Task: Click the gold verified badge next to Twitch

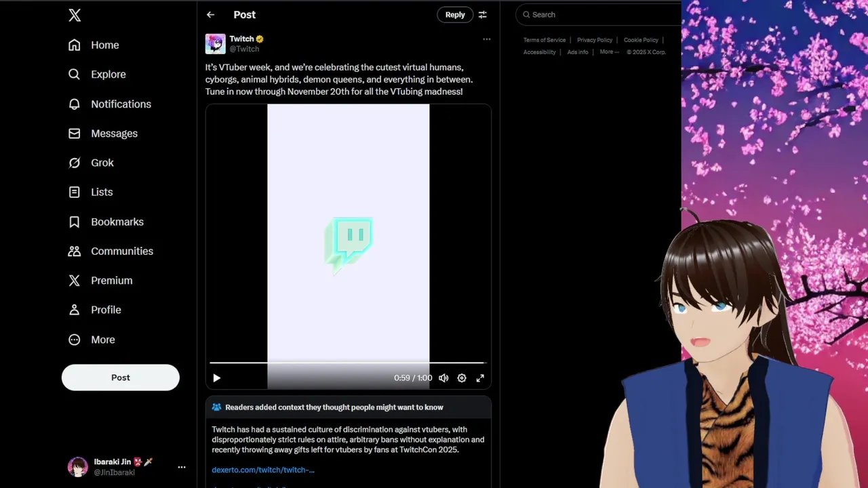Action: coord(260,39)
